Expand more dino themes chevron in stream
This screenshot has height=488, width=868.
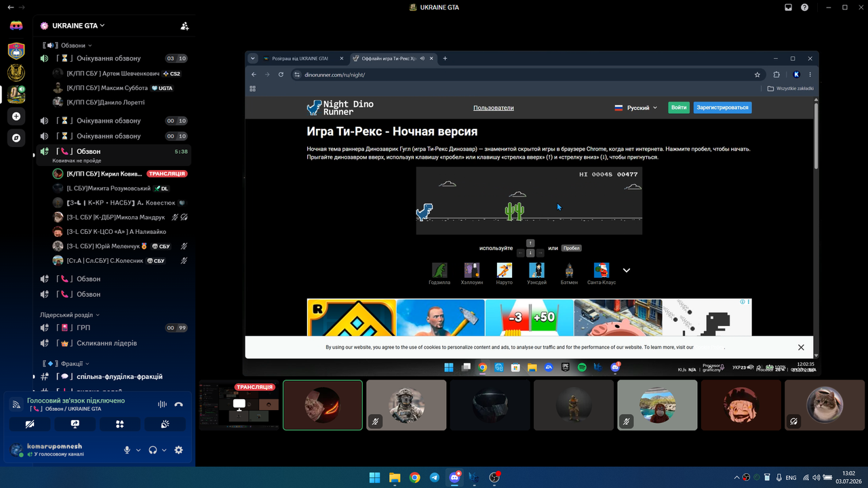pyautogui.click(x=627, y=270)
